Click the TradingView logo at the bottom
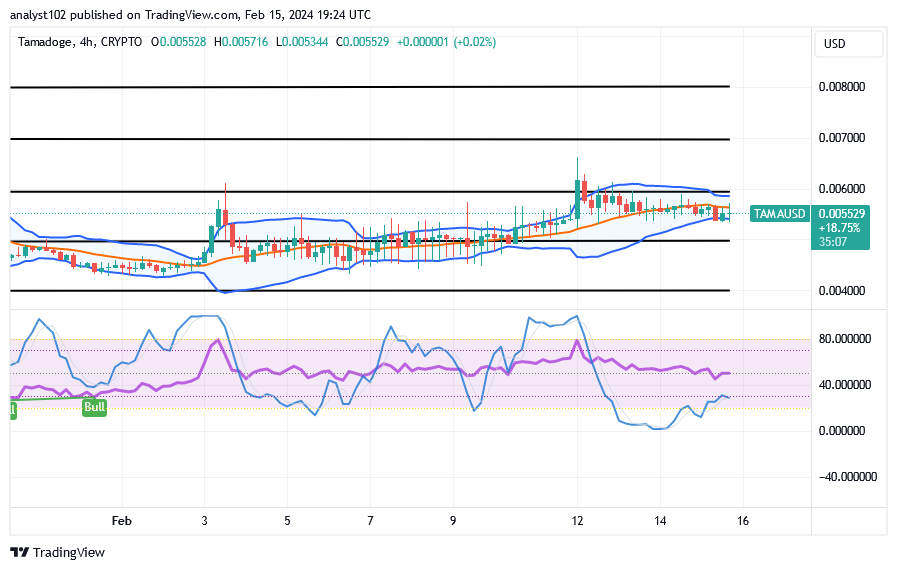Viewport: 897px width, 570px height. [58, 552]
